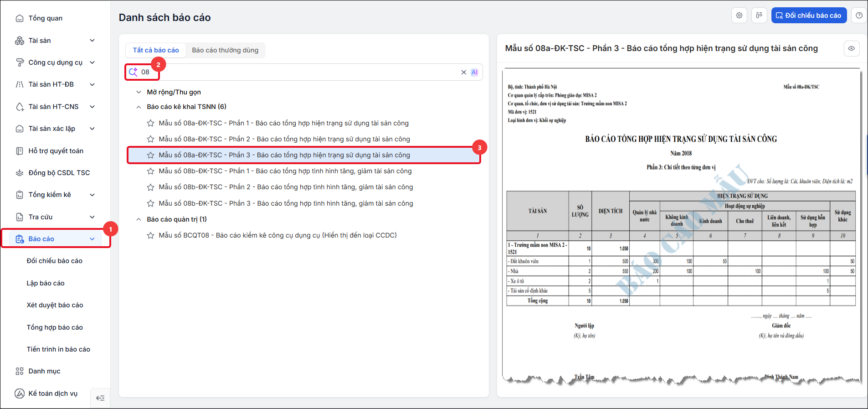Open Tiến trình in báo cáo item
The image size is (868, 409).
(58, 349)
